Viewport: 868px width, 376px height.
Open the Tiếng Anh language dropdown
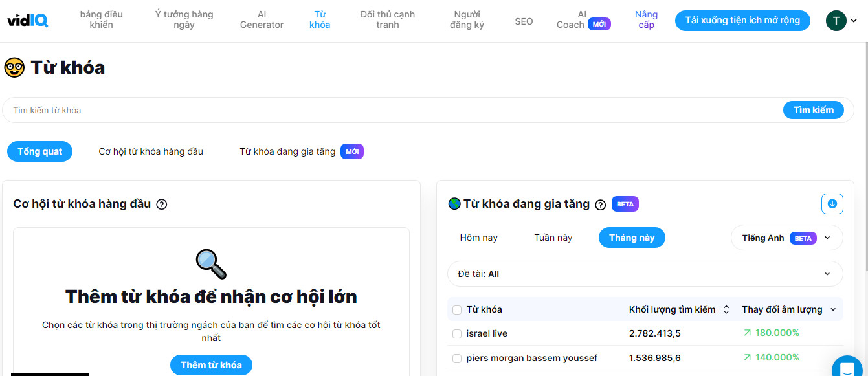coord(787,238)
